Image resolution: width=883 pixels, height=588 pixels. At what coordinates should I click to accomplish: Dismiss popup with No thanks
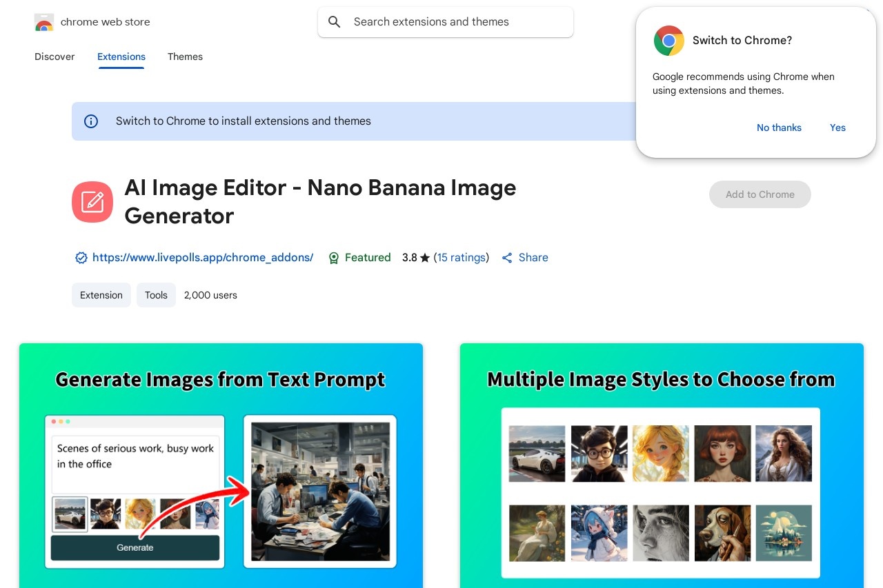[779, 128]
